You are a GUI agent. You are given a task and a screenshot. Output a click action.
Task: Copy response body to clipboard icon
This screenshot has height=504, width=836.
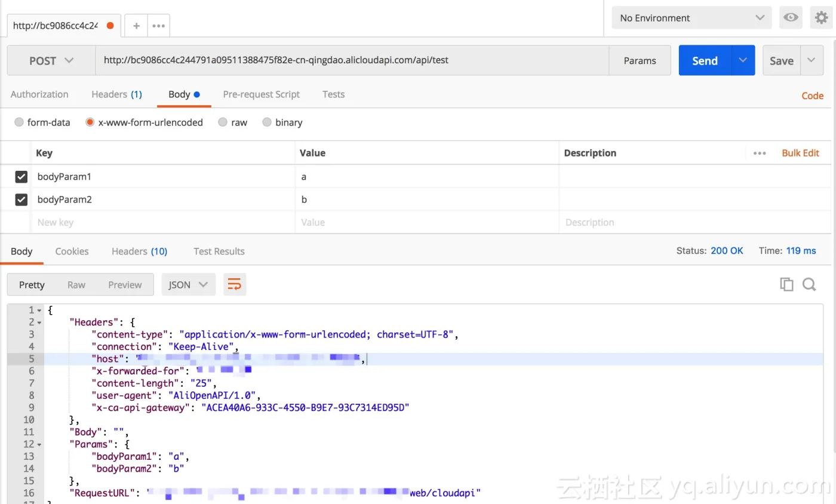click(x=786, y=285)
